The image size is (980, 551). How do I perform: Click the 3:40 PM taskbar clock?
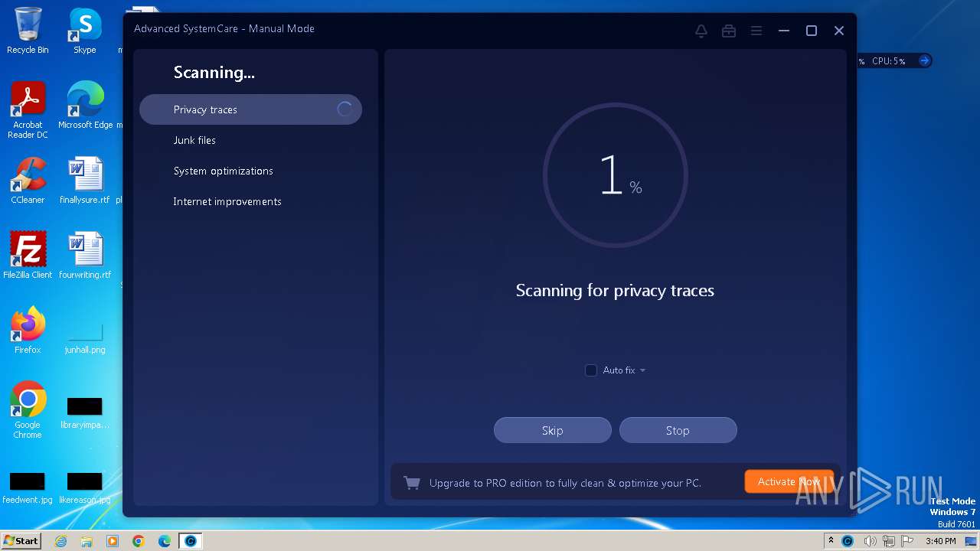click(940, 541)
